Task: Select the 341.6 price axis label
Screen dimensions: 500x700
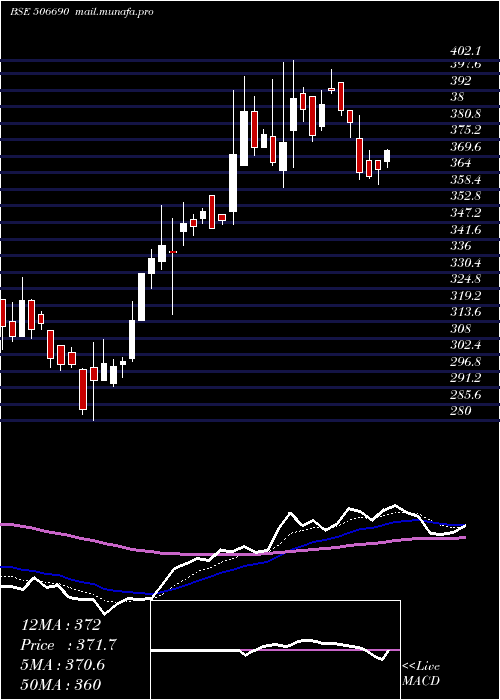Action: click(x=466, y=230)
